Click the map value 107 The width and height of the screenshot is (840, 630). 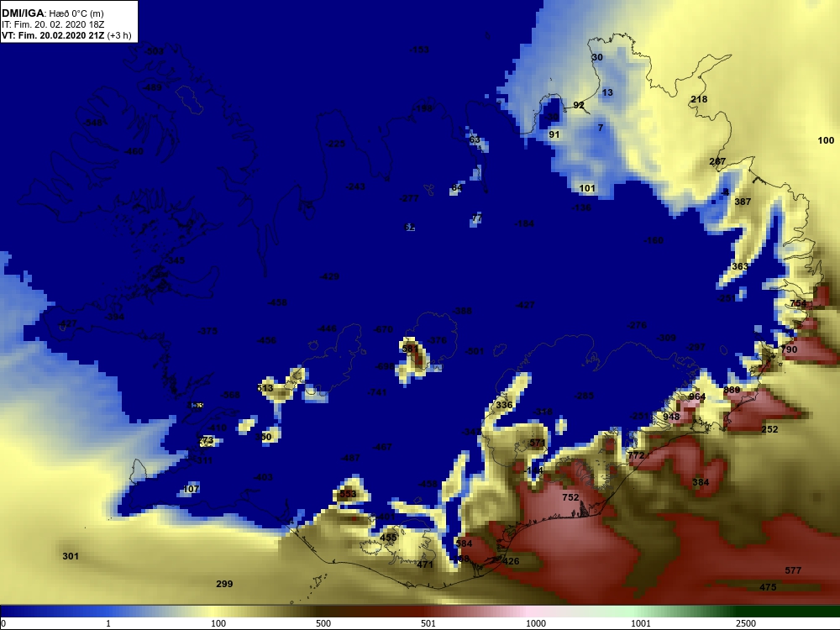coord(192,489)
